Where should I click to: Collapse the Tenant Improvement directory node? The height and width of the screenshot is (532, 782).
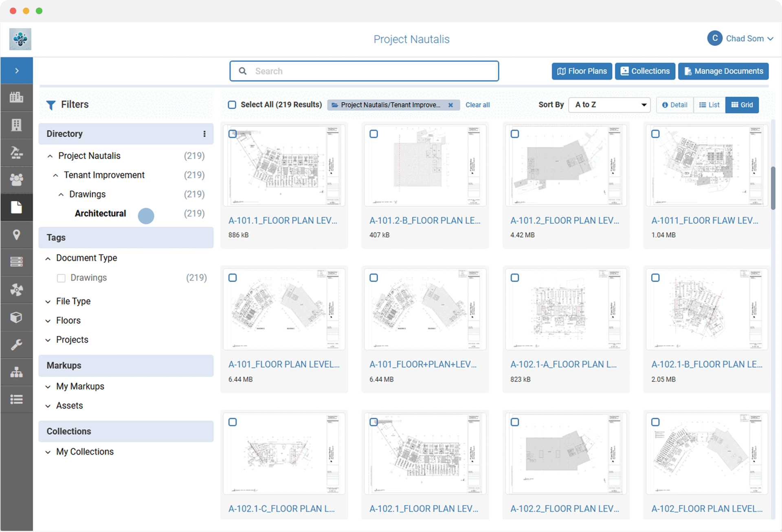[x=56, y=175]
